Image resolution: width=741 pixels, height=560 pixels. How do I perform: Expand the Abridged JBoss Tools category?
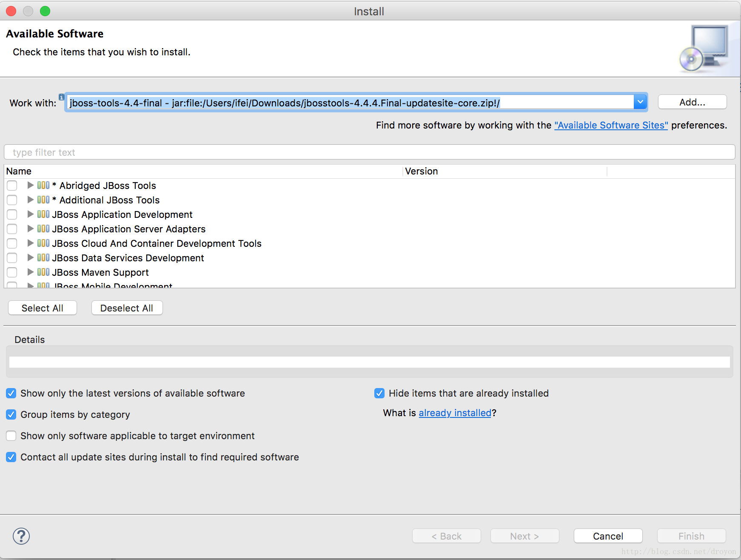coord(30,185)
